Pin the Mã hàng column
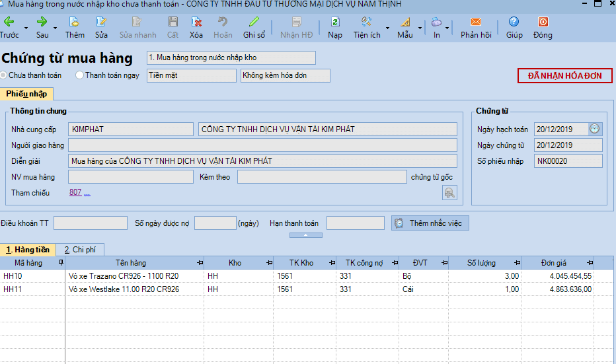 pos(61,263)
